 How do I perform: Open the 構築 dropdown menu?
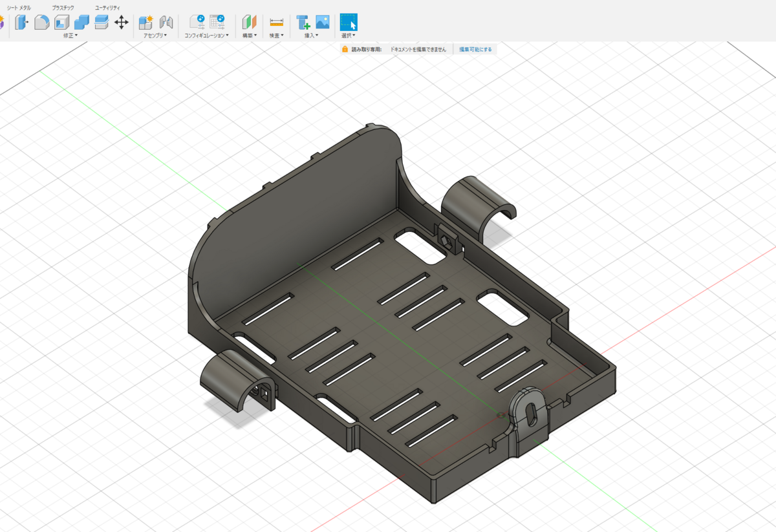[x=250, y=36]
